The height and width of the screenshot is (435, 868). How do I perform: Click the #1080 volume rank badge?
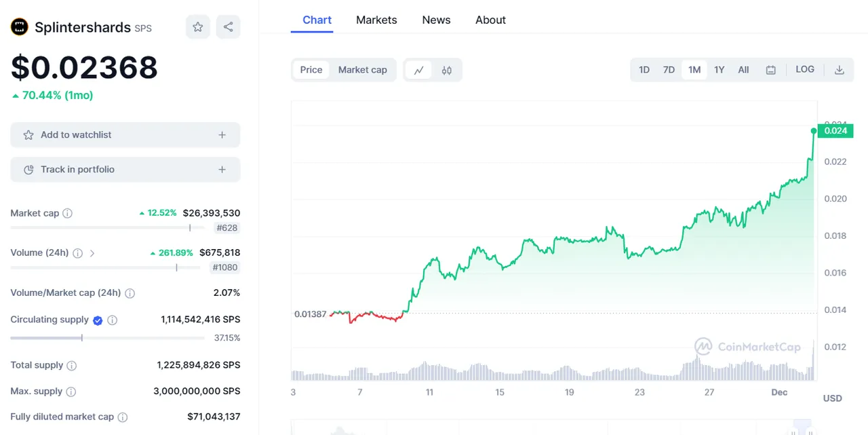[x=224, y=267]
